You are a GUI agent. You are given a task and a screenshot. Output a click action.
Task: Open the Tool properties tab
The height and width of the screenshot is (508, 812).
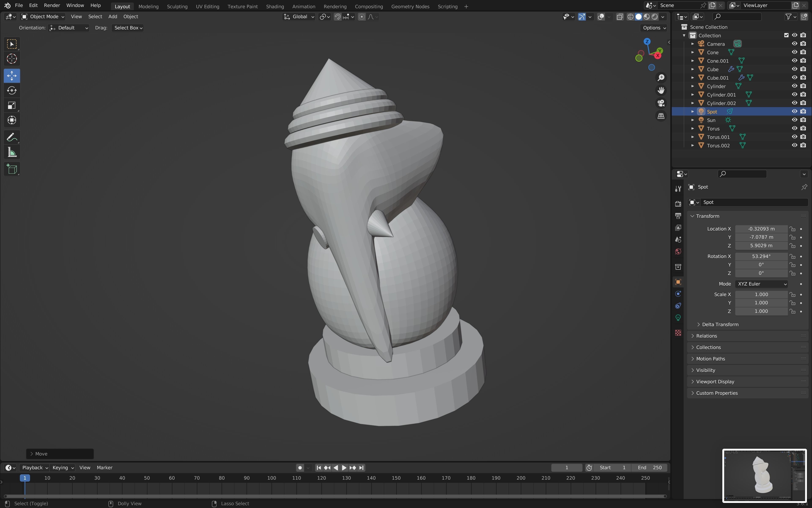coord(678,189)
